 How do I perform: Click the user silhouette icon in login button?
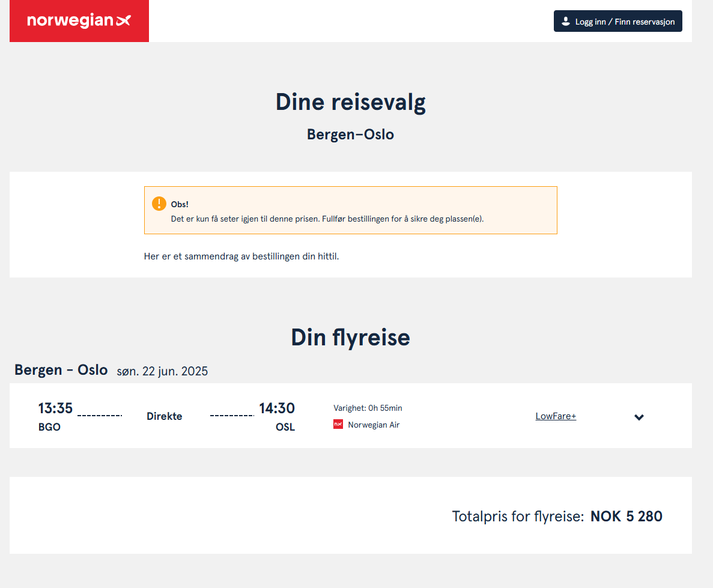coord(565,21)
